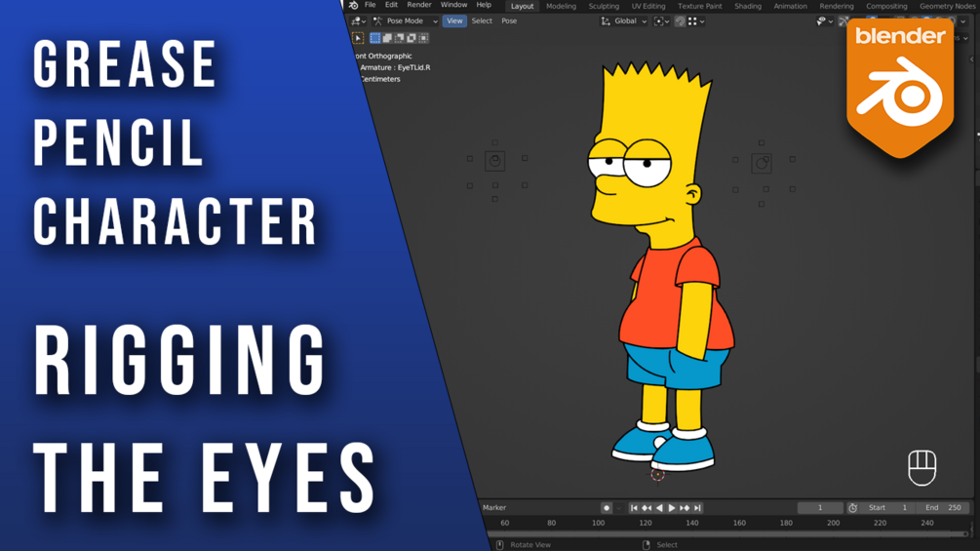Open the viewport Select menu
This screenshot has width=980, height=551.
[x=482, y=21]
